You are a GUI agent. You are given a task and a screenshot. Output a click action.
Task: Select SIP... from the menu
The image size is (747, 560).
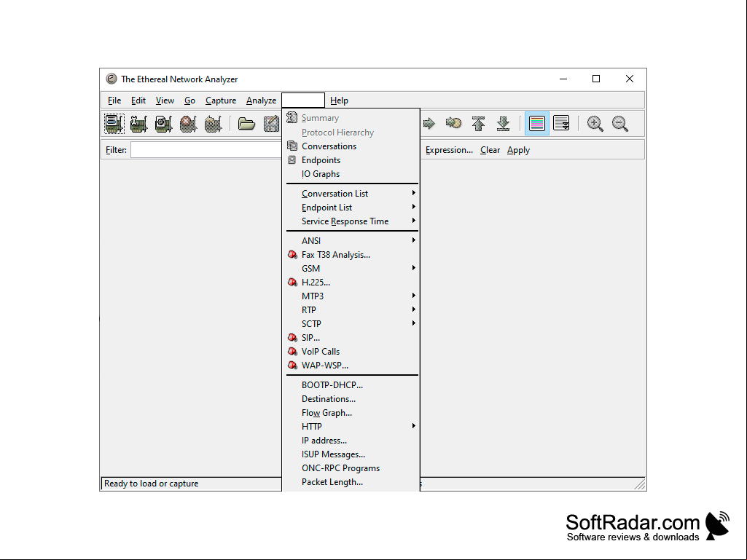click(x=352, y=337)
